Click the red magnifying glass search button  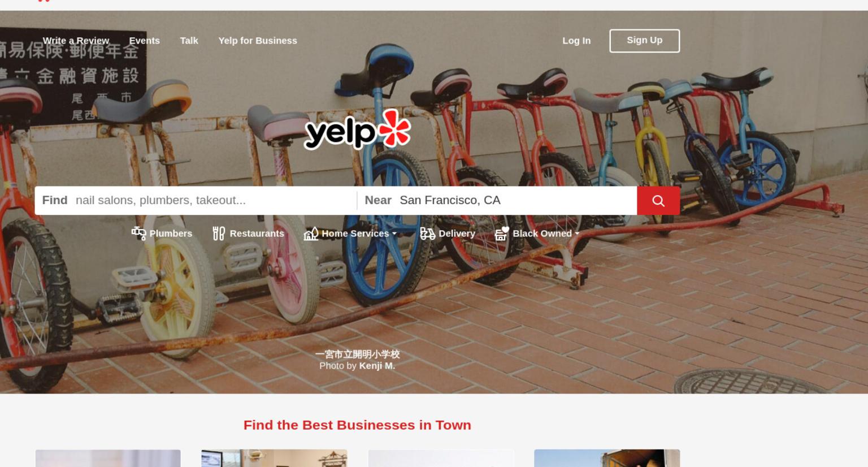(x=658, y=201)
